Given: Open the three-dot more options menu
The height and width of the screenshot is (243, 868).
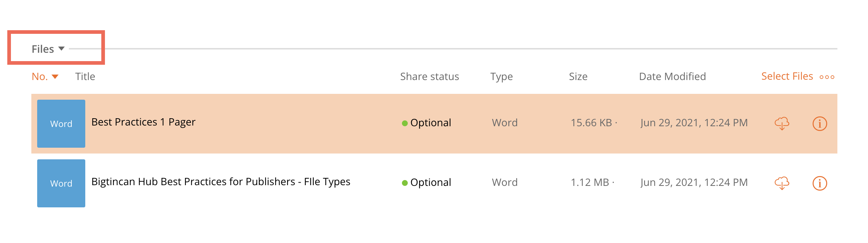Looking at the screenshot, I should click(827, 77).
